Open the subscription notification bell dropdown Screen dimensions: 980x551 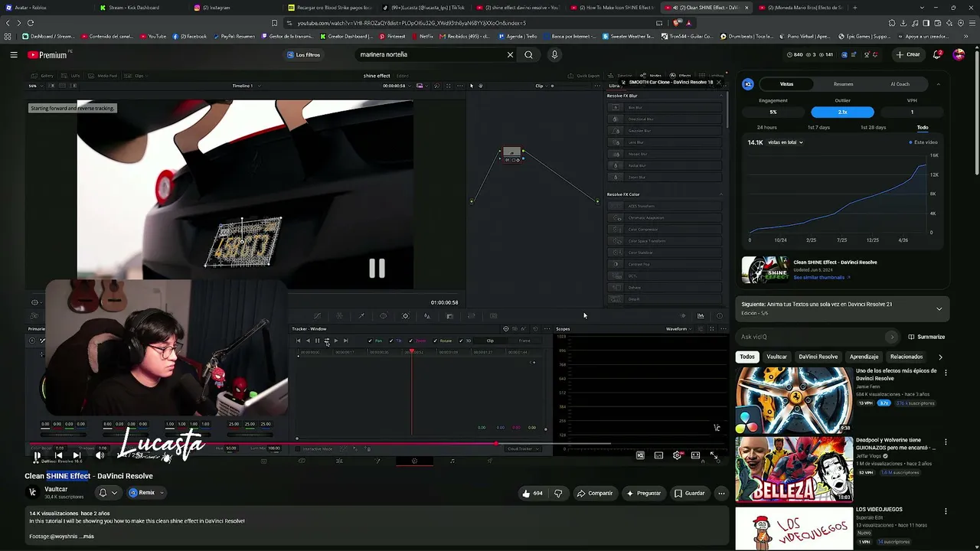(107, 493)
